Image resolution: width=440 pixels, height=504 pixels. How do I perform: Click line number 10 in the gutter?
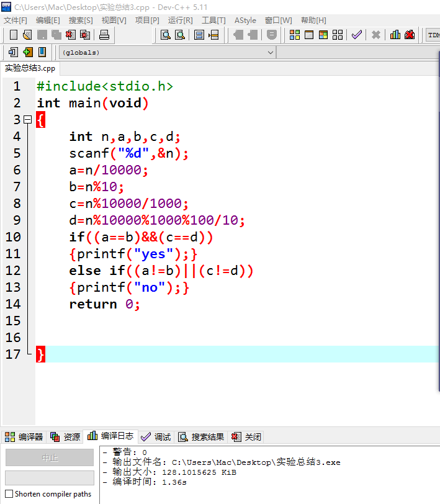click(13, 237)
